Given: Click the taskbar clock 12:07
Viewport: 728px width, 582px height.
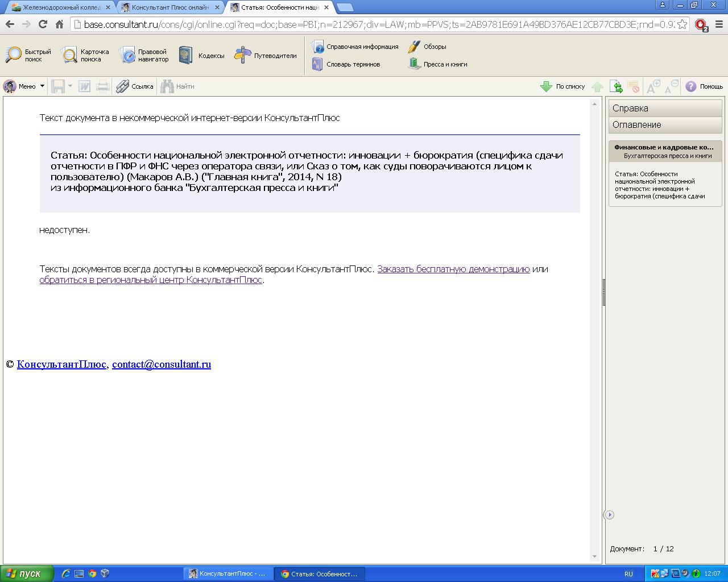Looking at the screenshot, I should 712,573.
